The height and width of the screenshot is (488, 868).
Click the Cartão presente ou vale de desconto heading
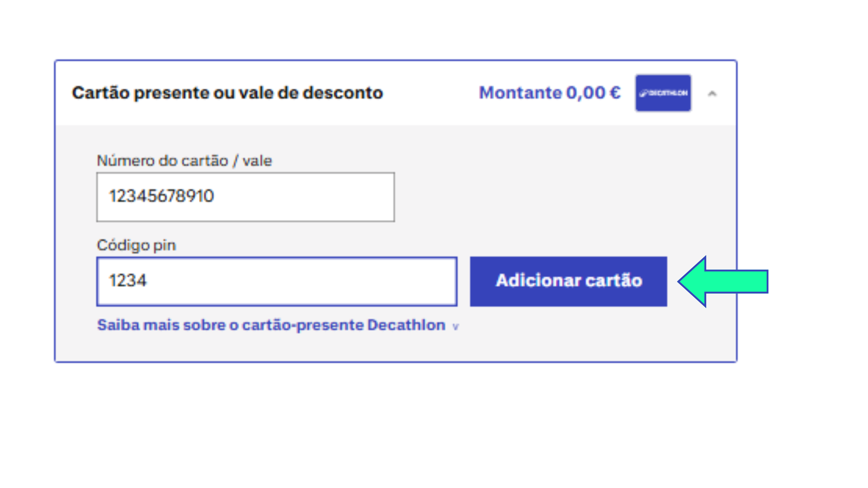[227, 93]
